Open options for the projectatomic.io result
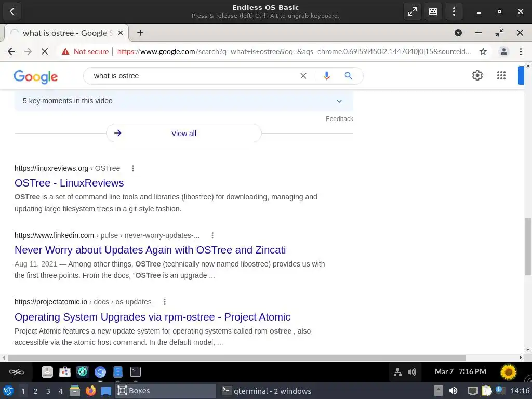 click(165, 302)
